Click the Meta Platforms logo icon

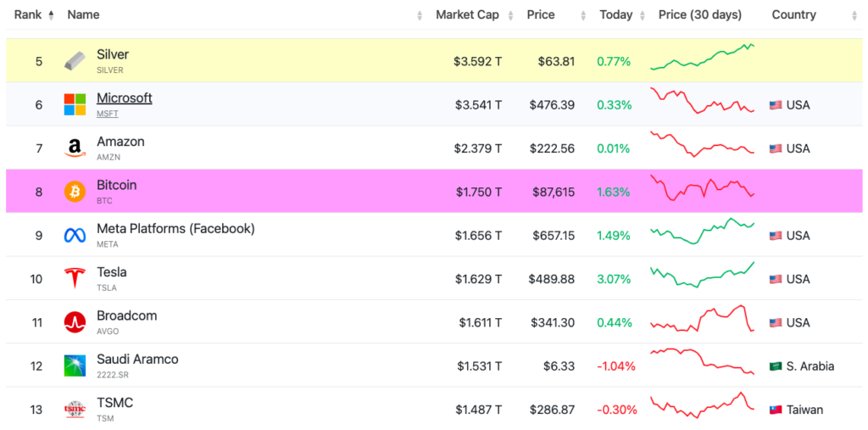coord(75,236)
